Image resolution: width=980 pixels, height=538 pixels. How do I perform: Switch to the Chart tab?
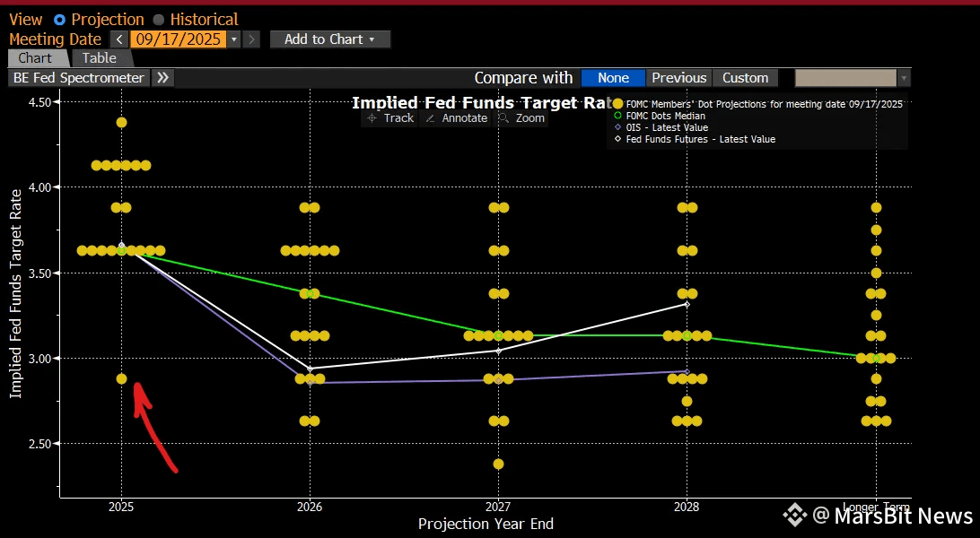(x=35, y=58)
